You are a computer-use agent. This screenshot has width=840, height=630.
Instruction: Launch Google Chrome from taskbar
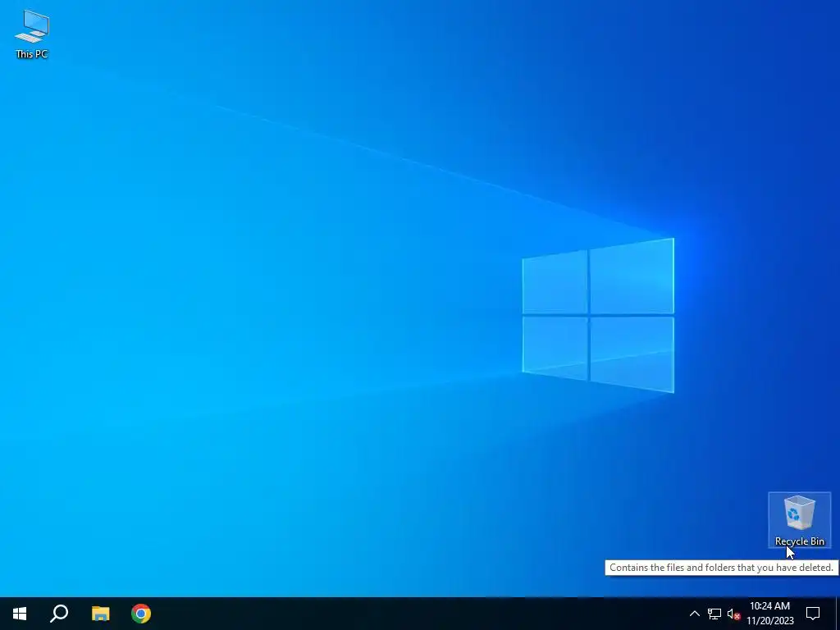(x=141, y=614)
